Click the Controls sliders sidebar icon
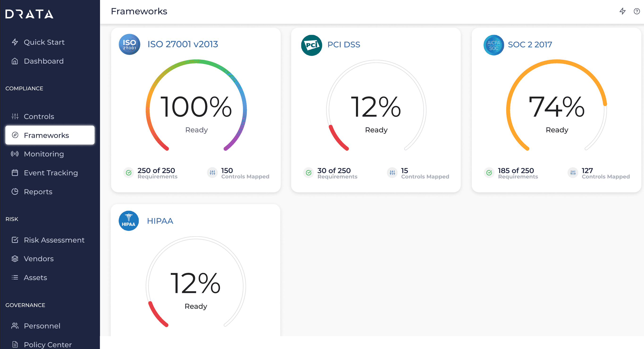Screen dimensions: 644x349 pyautogui.click(x=15, y=116)
